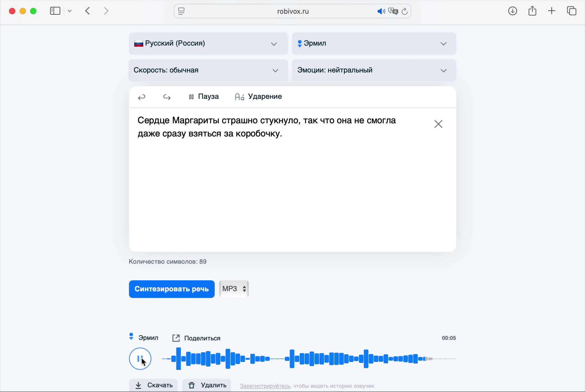Screen dimensions: 585x392
Task: Click Safari share icon
Action: [x=532, y=11]
